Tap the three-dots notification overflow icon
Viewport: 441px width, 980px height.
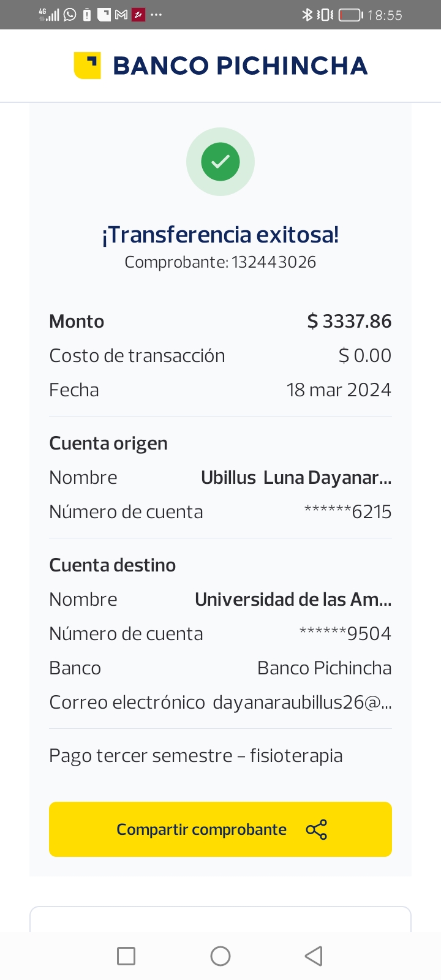156,15
